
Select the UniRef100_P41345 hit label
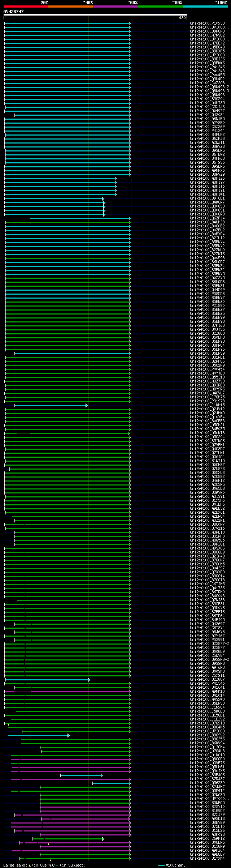pyautogui.click(x=207, y=684)
